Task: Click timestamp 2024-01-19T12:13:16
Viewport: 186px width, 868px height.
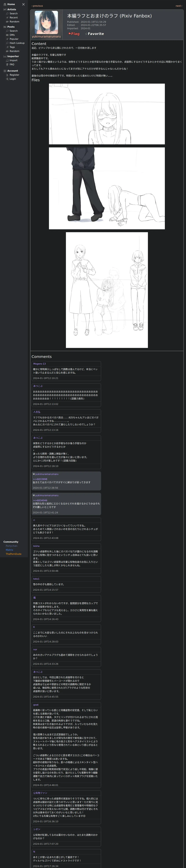Action: pos(46,430)
